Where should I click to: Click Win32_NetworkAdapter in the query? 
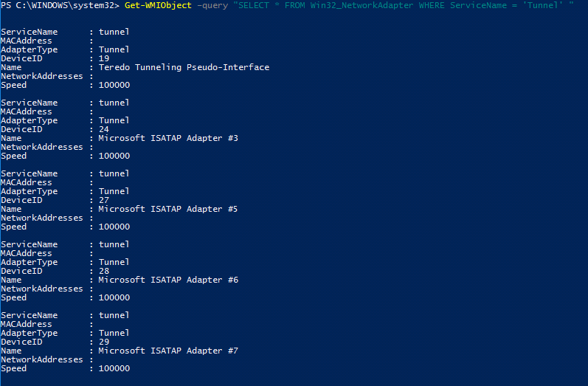362,6
